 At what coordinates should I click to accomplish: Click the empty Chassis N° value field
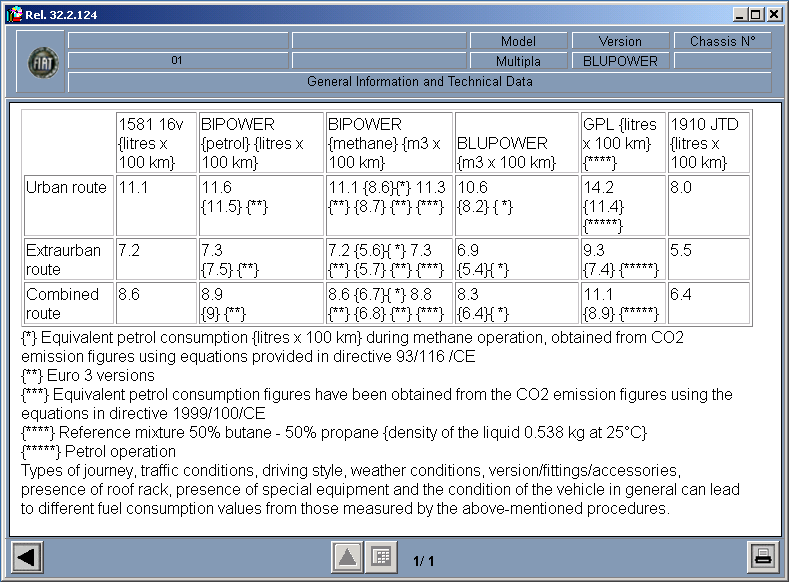[722, 61]
